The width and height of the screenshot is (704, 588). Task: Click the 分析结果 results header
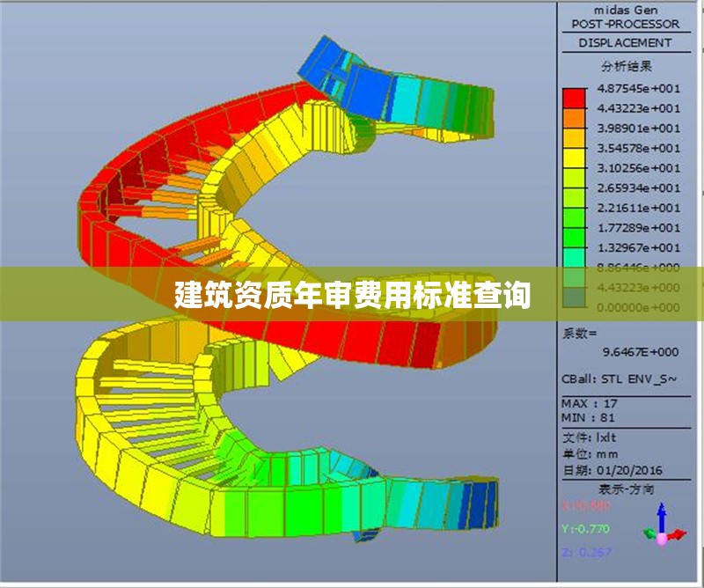point(628,65)
